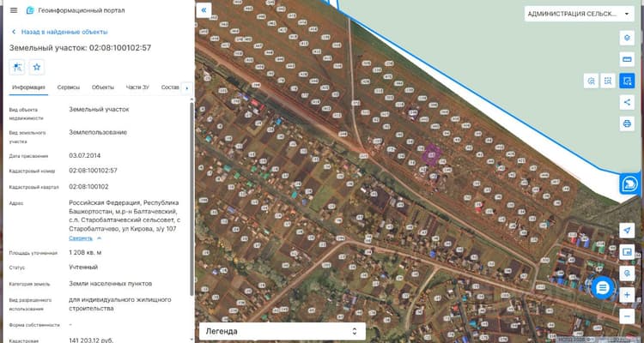This screenshot has width=644, height=343.
Task: Toggle the overview map button
Action: pyautogui.click(x=627, y=252)
